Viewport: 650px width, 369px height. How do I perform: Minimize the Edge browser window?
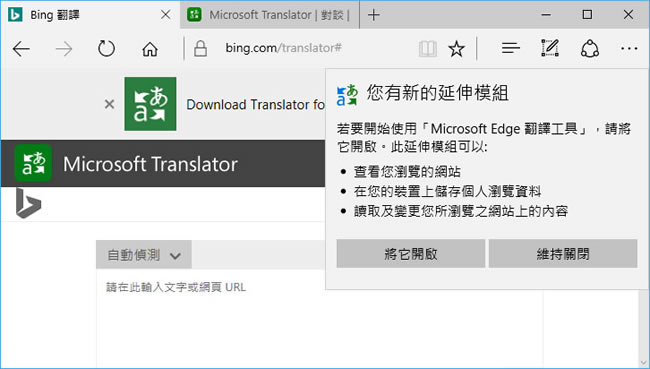tap(546, 15)
